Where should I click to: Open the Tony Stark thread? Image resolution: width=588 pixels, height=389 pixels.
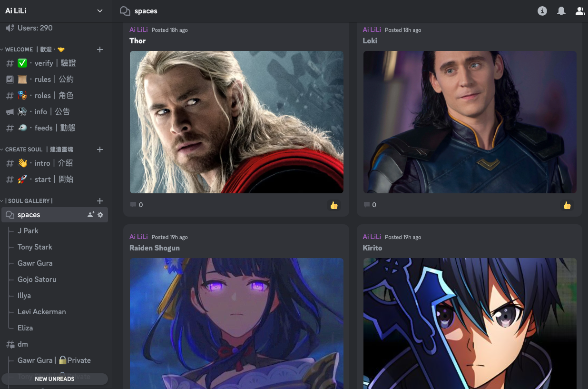(35, 247)
